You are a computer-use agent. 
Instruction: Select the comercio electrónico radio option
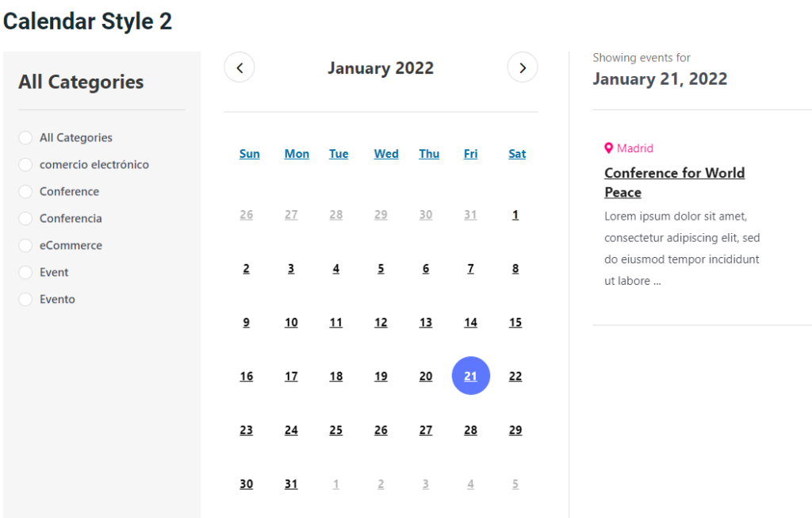[x=25, y=165]
